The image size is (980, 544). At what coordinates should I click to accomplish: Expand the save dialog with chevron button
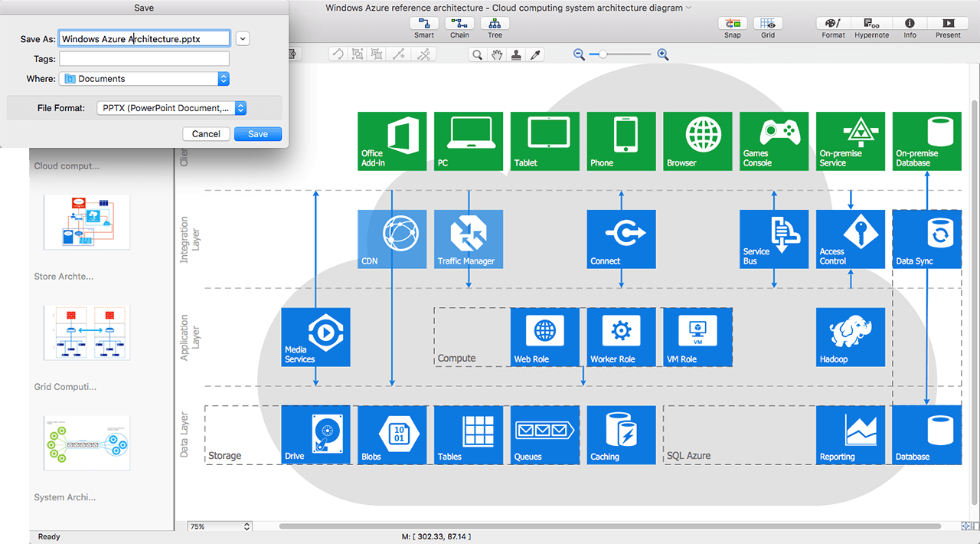tap(243, 38)
